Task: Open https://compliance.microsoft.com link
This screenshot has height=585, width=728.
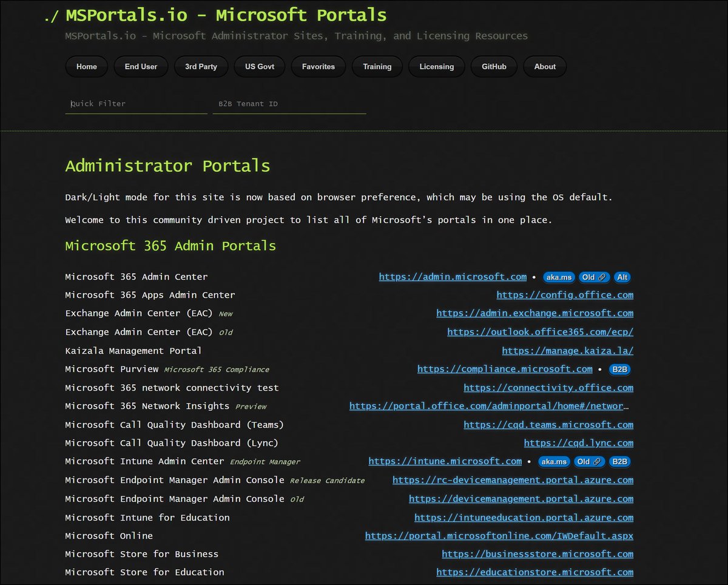Action: [505, 369]
